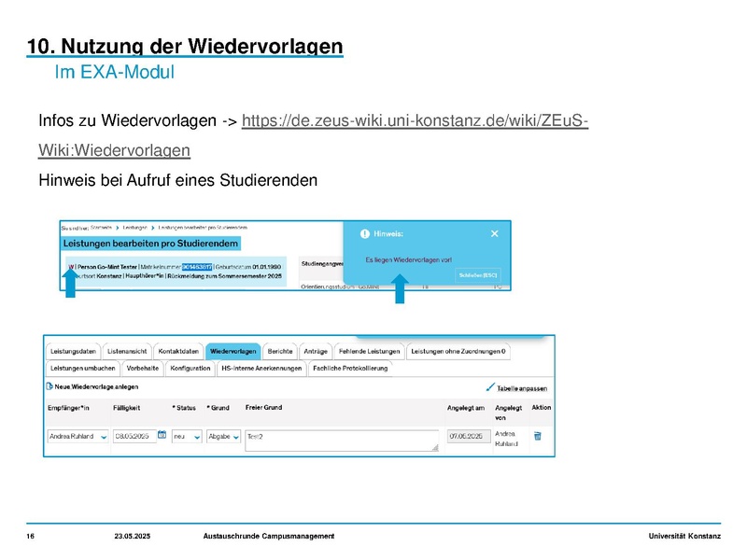The image size is (747, 560).
Task: Click Tabelle anpassen link
Action: [522, 388]
